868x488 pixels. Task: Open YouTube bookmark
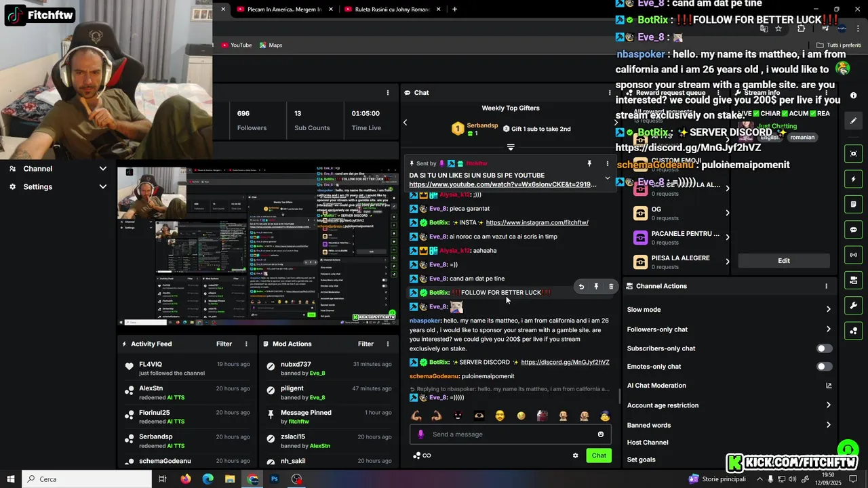[236, 45]
